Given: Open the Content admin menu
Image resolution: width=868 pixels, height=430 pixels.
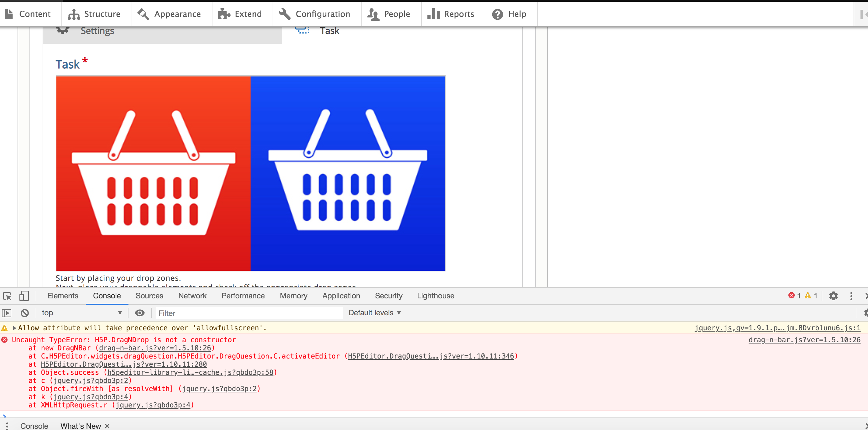Looking at the screenshot, I should click(x=28, y=14).
